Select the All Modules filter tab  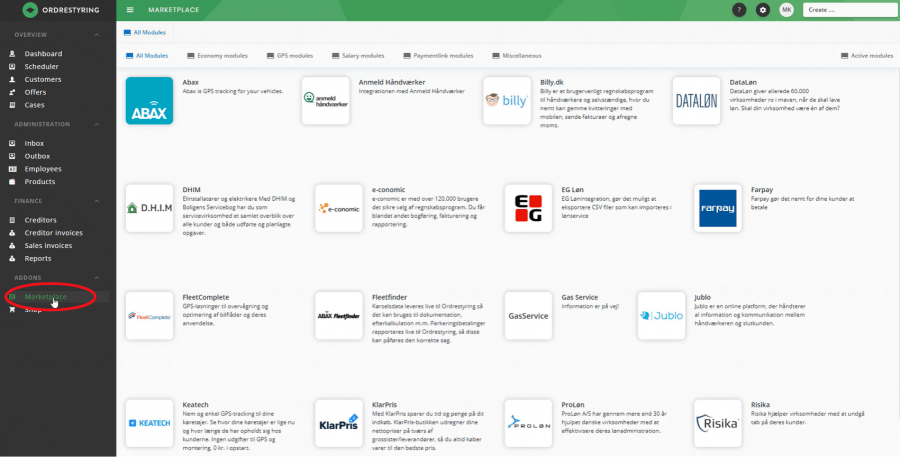pyautogui.click(x=147, y=56)
